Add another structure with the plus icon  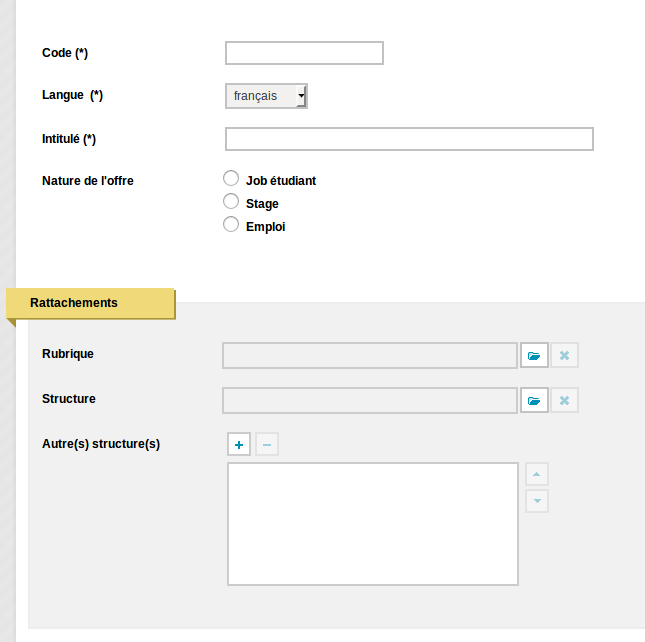(239, 444)
